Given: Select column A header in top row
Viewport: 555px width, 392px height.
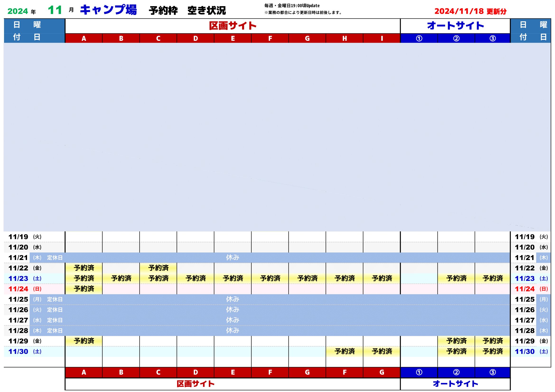Looking at the screenshot, I should tap(84, 38).
